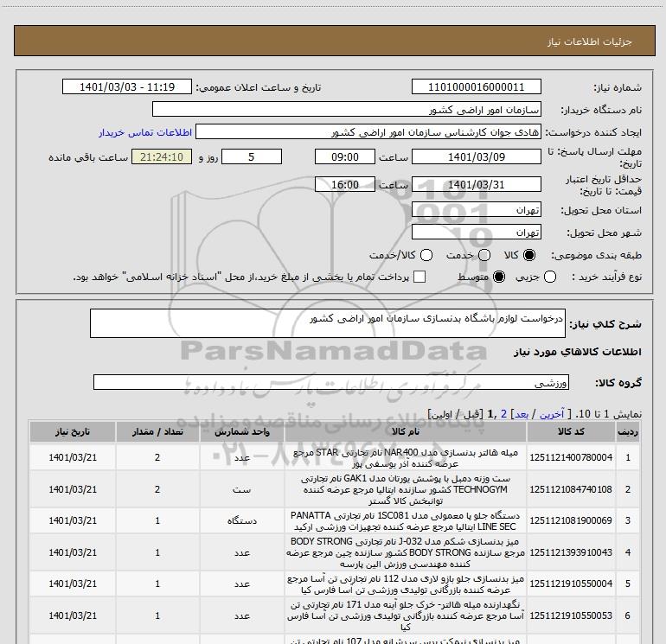666x644 pixels.
Task: Click the request creator field هادی جوان
Action: 368,132
